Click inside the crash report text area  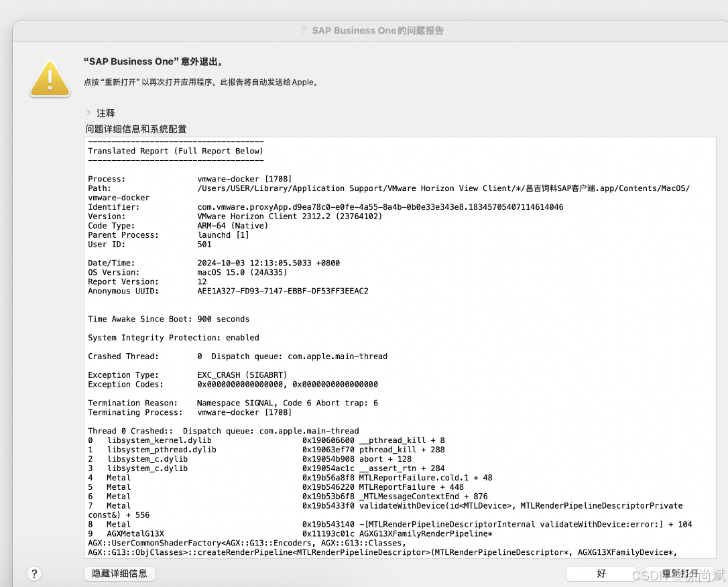(400, 347)
